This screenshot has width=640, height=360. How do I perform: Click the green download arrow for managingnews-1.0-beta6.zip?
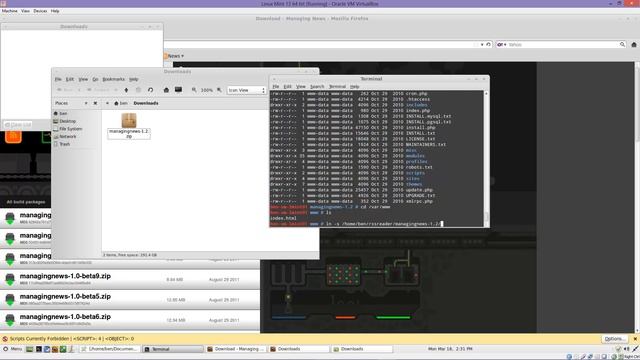tap(10, 320)
